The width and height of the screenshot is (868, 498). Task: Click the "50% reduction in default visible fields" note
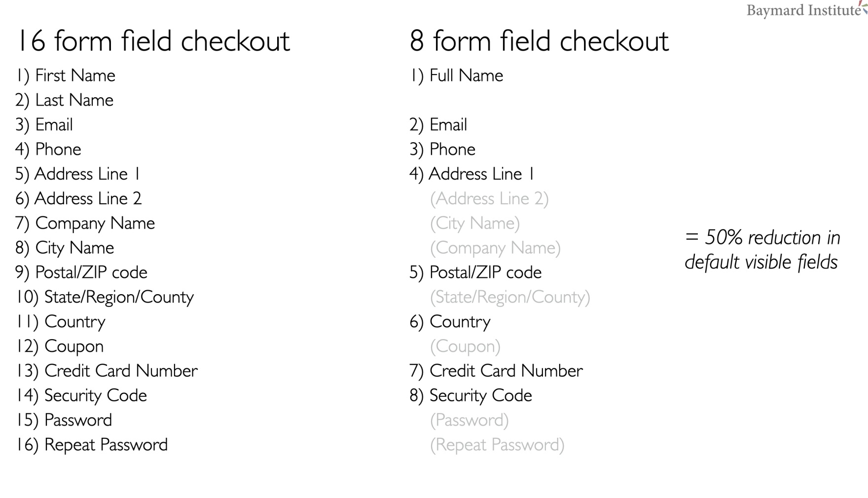762,250
